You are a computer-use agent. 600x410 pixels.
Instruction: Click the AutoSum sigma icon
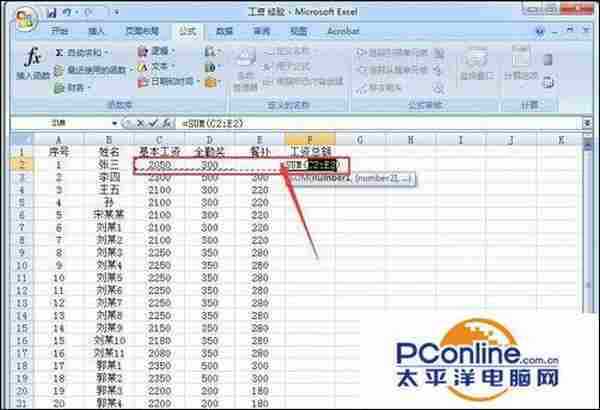[59, 51]
